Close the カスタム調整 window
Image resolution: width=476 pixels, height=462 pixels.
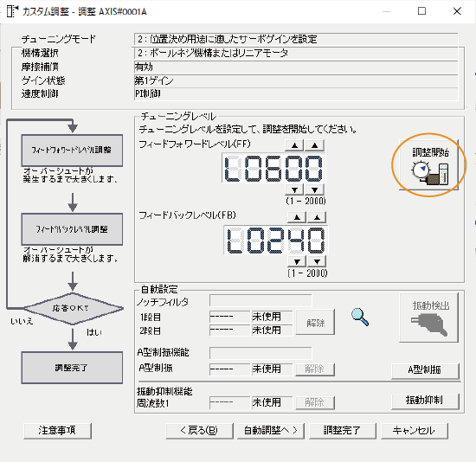pyautogui.click(x=457, y=11)
